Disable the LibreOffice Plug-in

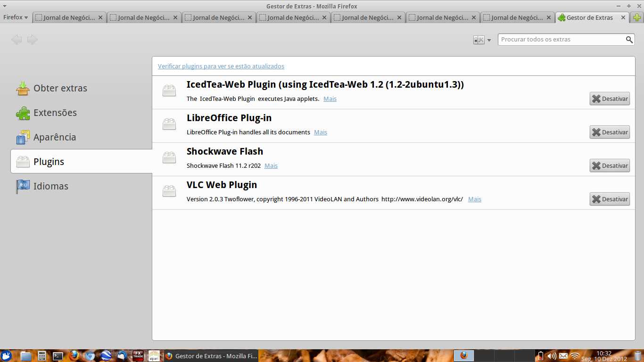point(610,132)
